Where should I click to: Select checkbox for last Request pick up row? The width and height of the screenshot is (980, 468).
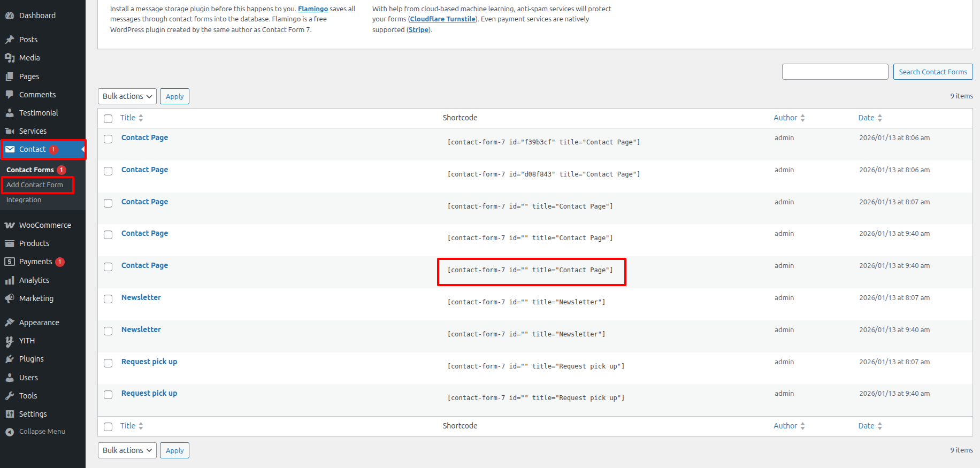coord(108,395)
